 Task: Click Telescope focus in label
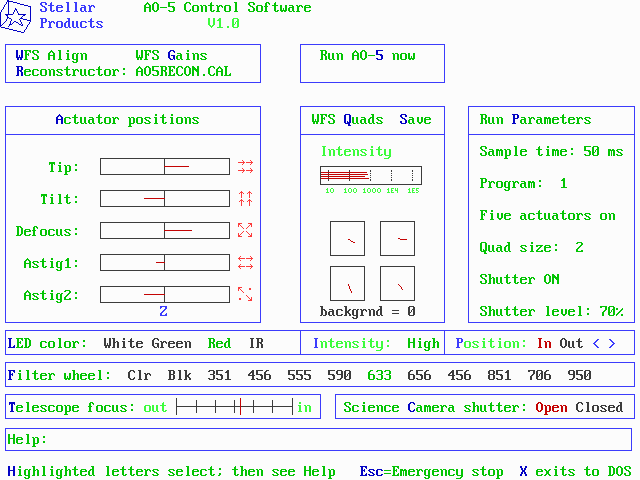304,407
